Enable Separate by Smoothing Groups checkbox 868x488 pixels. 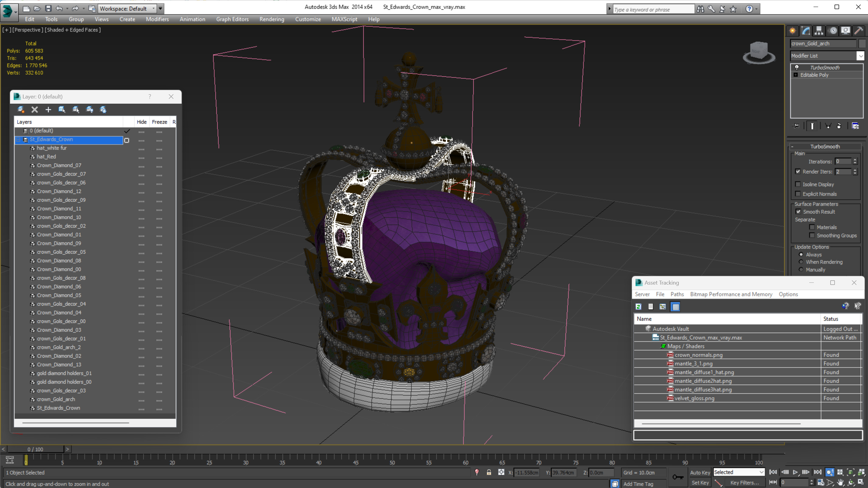click(x=812, y=235)
